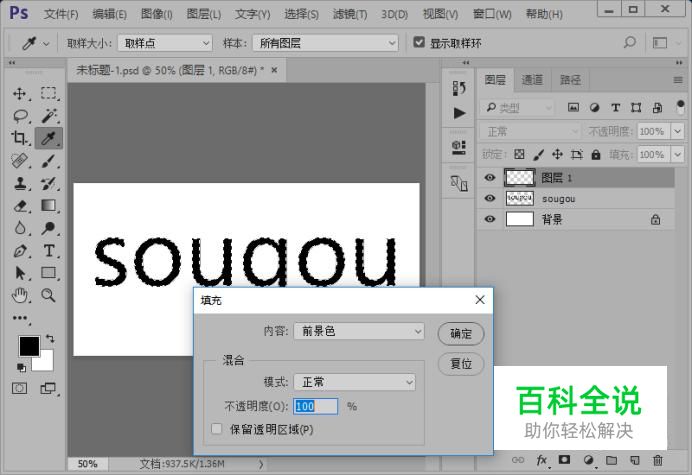Select the Hand tool
Screen dimensions: 692x475
click(20, 295)
